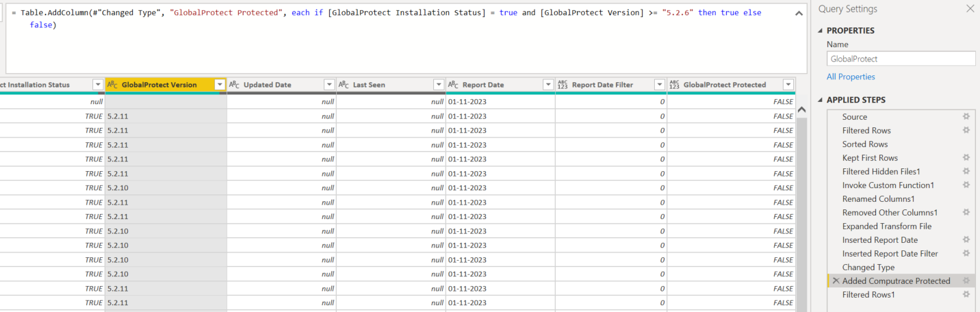The width and height of the screenshot is (980, 312).
Task: Open gear icon for Inserted Report Date Filter
Action: (966, 254)
